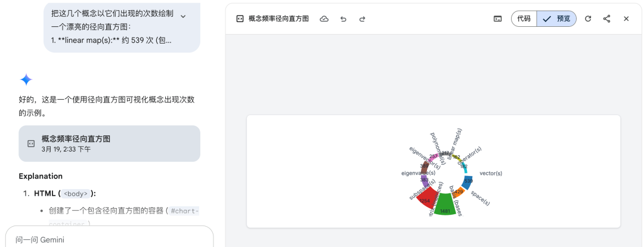Viewport: 644px width, 247px height.
Task: Open the console panel icon
Action: [497, 19]
